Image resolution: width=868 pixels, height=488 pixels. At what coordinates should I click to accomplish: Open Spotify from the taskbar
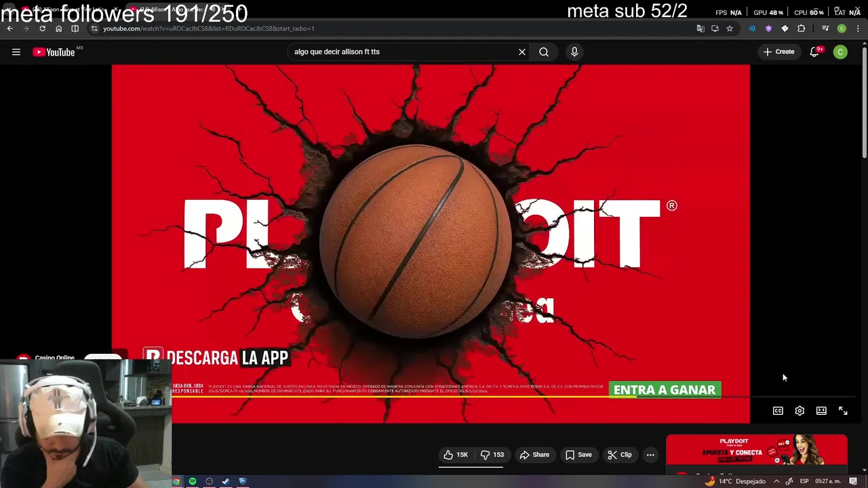(x=193, y=482)
